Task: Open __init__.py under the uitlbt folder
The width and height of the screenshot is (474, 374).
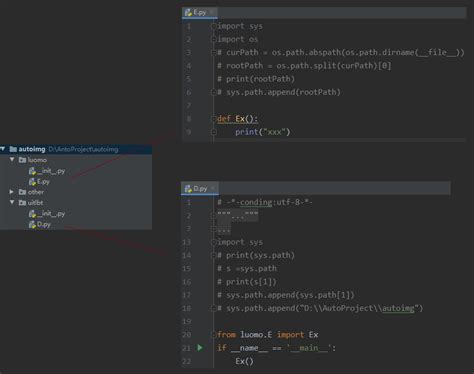Action: 51,214
